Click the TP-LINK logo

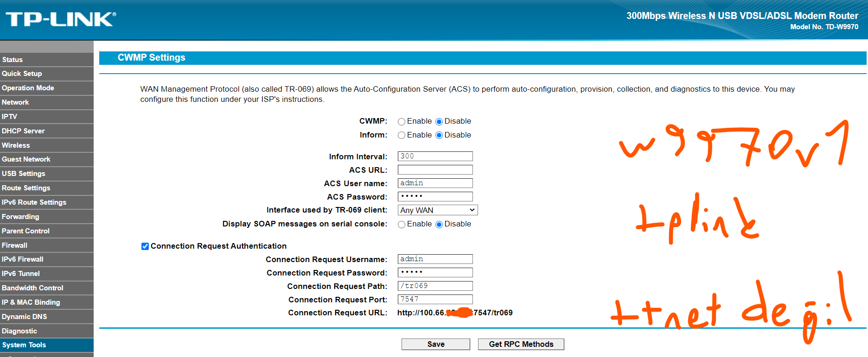pyautogui.click(x=61, y=19)
